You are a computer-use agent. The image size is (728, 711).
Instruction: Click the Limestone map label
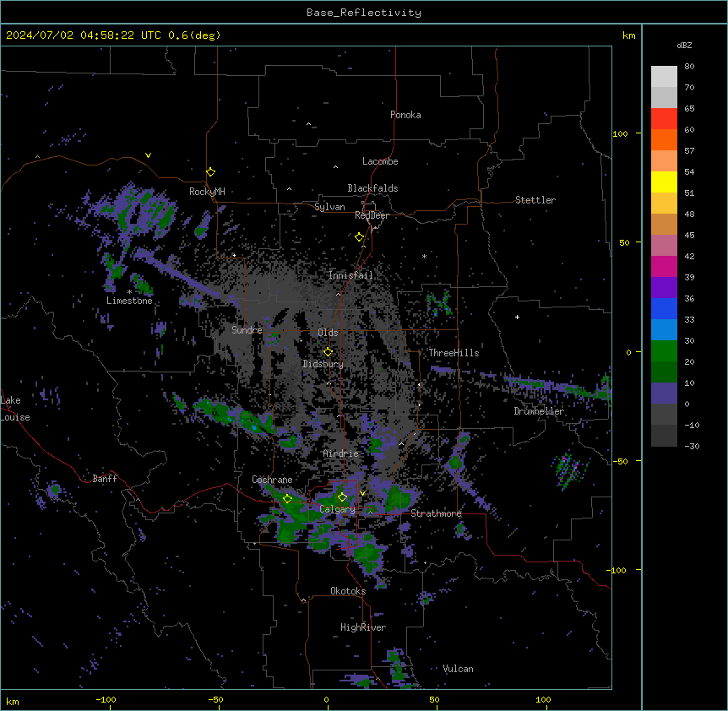129,301
